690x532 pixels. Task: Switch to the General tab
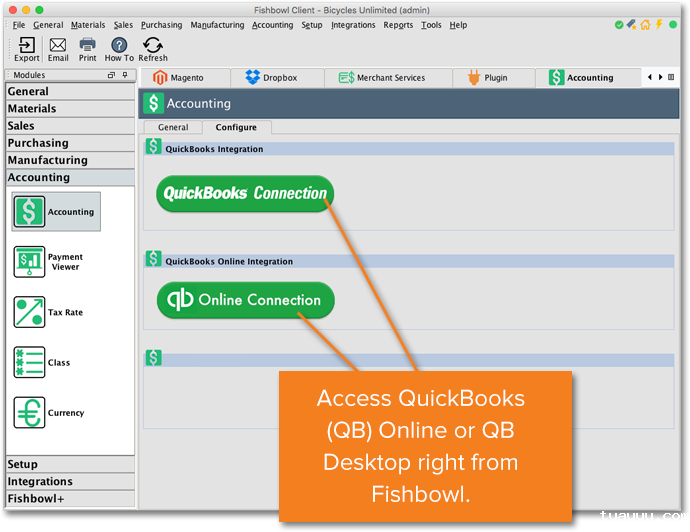click(173, 127)
